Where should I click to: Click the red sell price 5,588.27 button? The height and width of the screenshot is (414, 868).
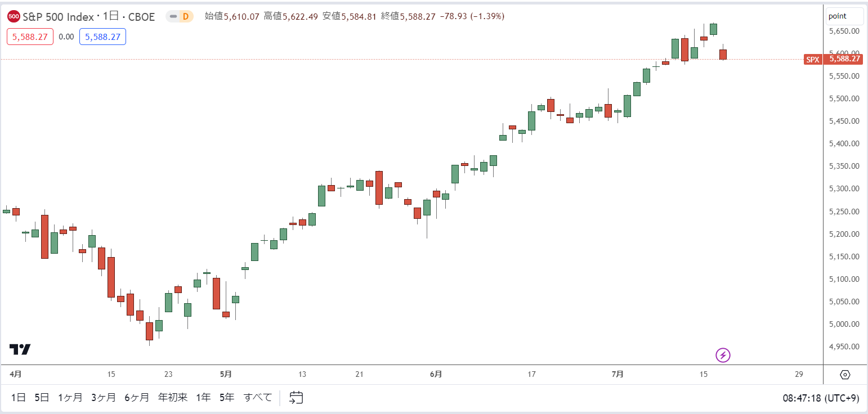click(30, 37)
